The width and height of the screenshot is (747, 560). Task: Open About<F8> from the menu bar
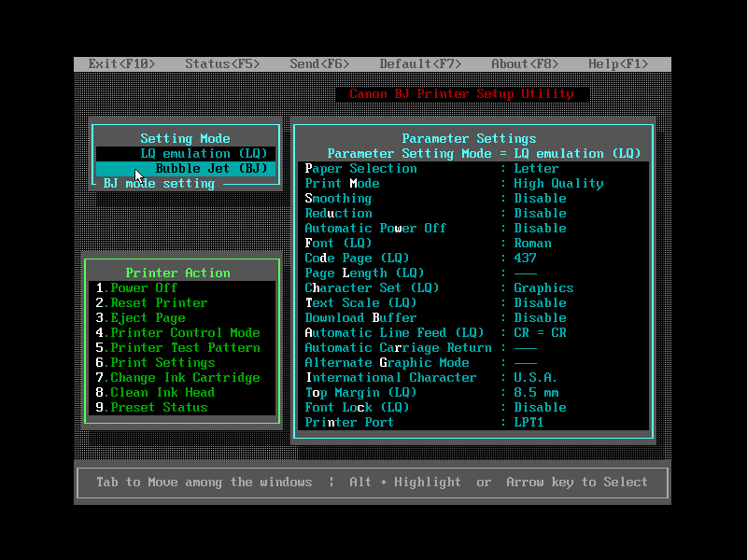tap(525, 63)
